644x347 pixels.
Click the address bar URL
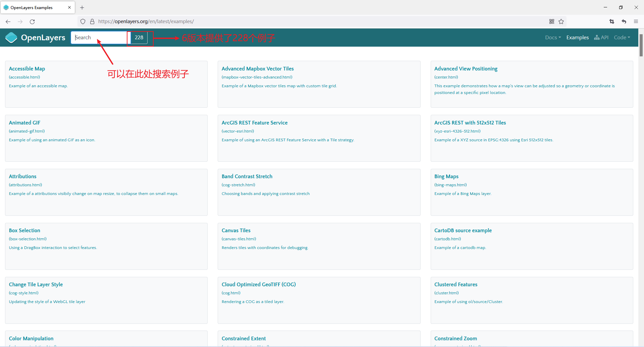(x=146, y=21)
